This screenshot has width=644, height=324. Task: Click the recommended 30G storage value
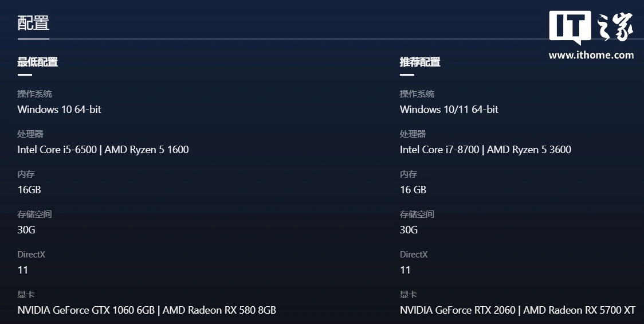(x=409, y=230)
